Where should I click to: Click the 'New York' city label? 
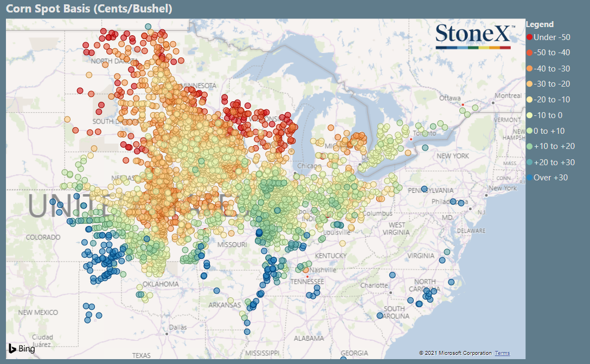503,188
